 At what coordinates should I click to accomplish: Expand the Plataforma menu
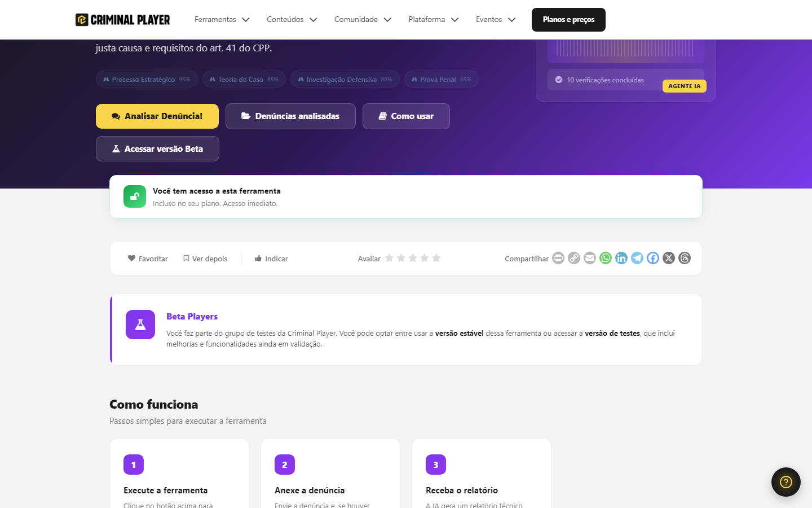coord(434,20)
